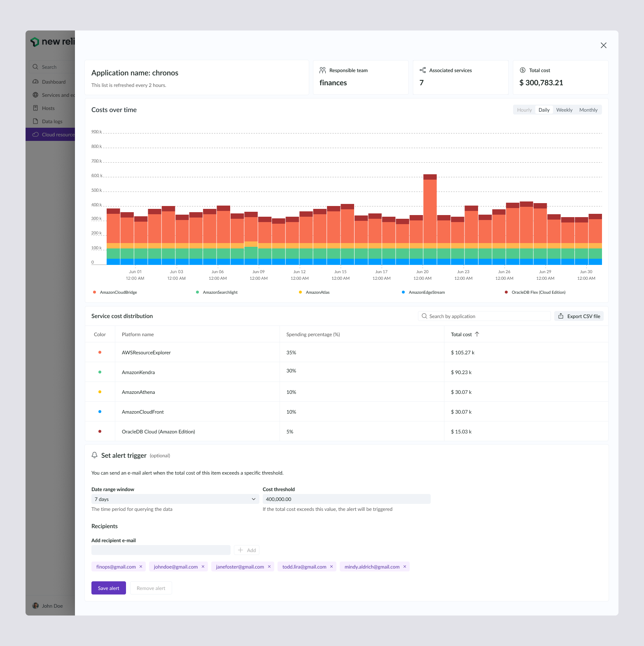
Task: Remove todd.lira@gmail.com recipient
Action: 331,566
